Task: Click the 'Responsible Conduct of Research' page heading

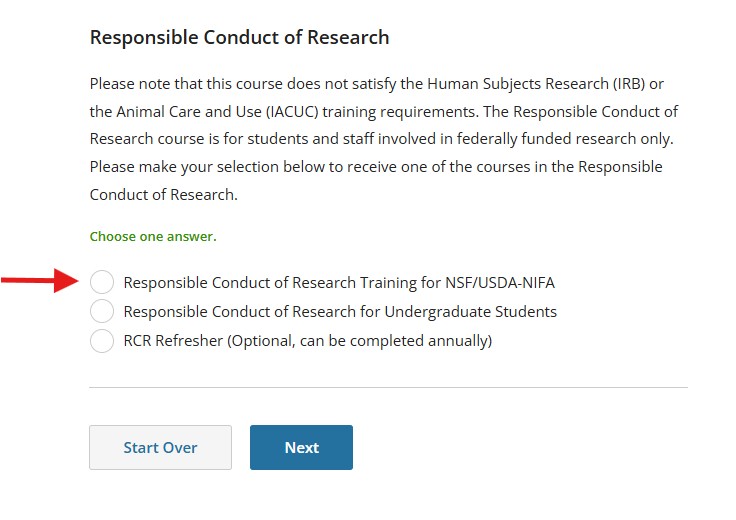Action: click(x=239, y=38)
